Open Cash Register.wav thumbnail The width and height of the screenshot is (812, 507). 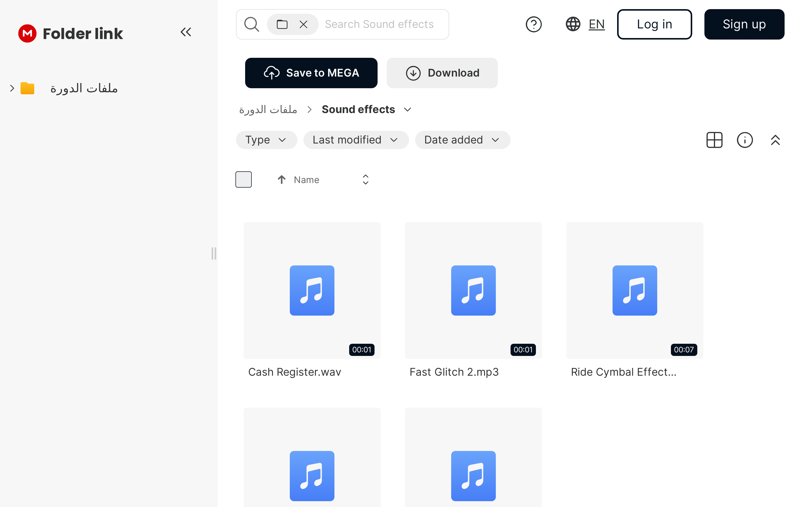point(312,290)
